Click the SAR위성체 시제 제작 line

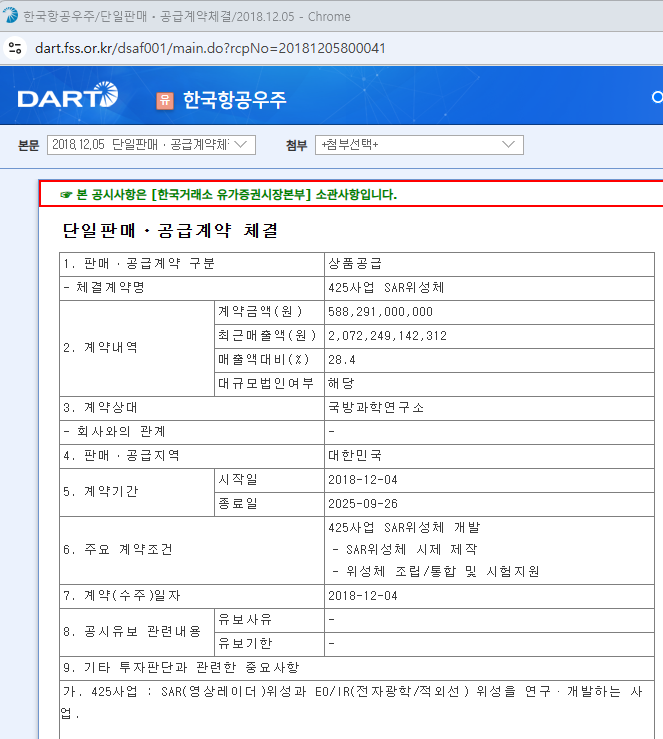[405, 550]
